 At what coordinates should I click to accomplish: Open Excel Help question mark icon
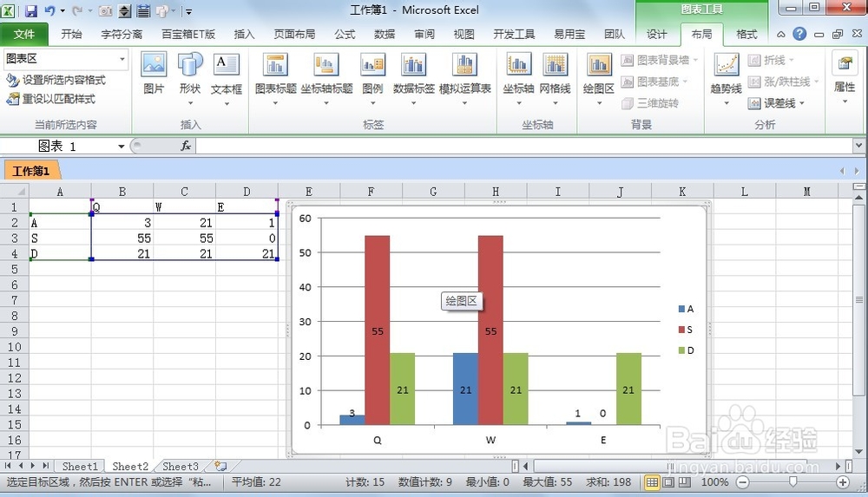[x=799, y=35]
